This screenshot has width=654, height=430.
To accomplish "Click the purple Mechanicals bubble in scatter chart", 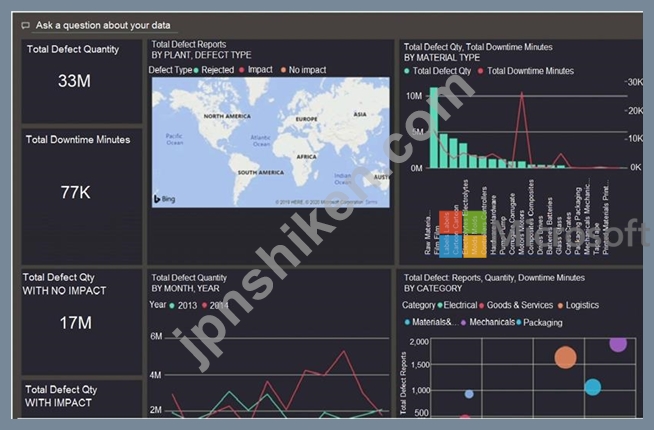I will coord(618,344).
